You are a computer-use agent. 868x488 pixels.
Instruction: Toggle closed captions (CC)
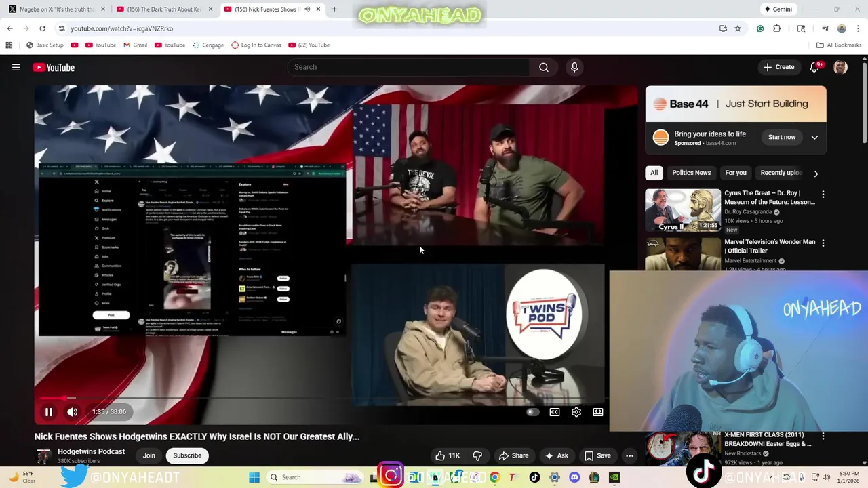click(555, 411)
